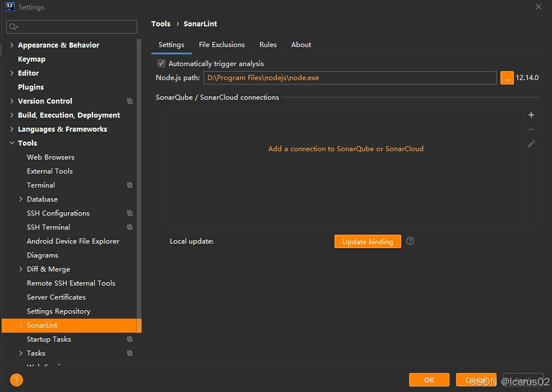Expand Languages & Frameworks section
Image resolution: width=552 pixels, height=392 pixels.
[12, 129]
